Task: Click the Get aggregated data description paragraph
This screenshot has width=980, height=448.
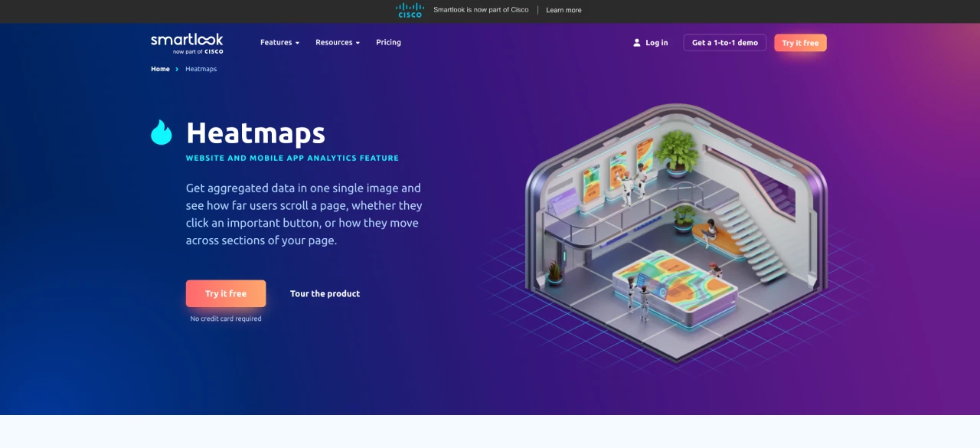Action: pyautogui.click(x=304, y=214)
